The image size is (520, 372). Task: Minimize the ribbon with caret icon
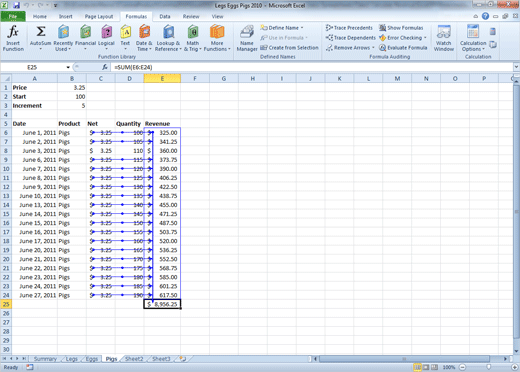coord(475,16)
